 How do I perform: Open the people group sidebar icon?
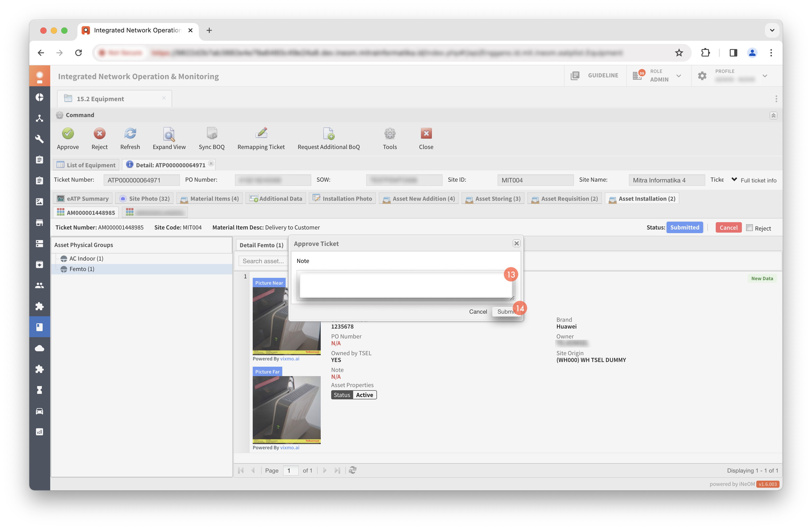pyautogui.click(x=40, y=285)
